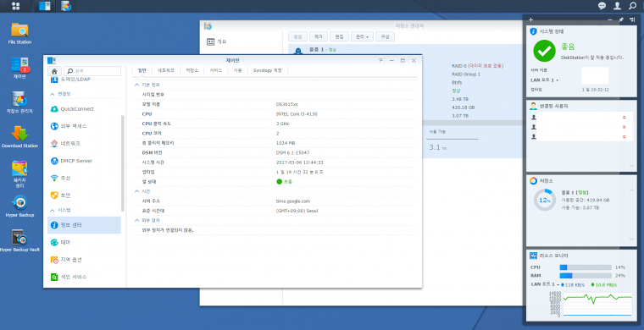The height and width of the screenshot is (330, 644).
Task: Open the Manage (관리) dropdown in Storage Manager
Action: pyautogui.click(x=362, y=36)
